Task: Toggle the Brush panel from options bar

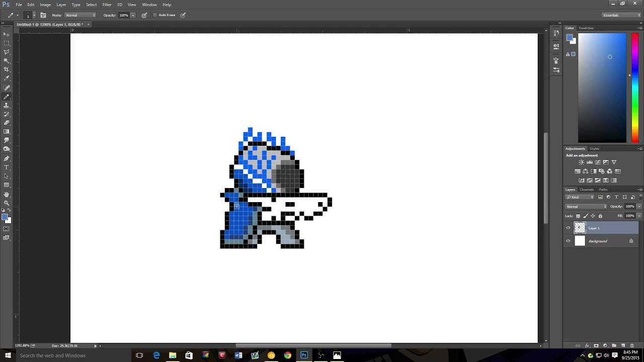Action: click(x=43, y=15)
